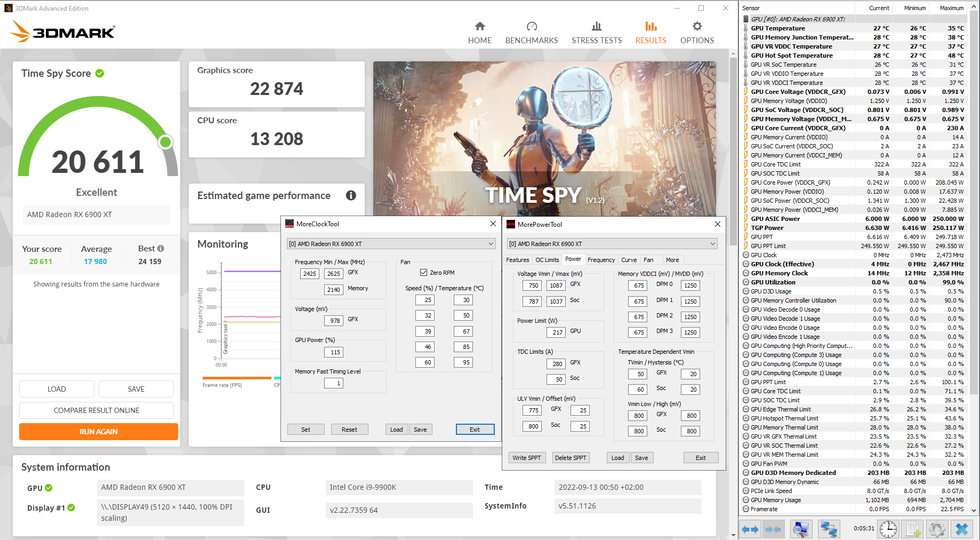This screenshot has width=980, height=540.
Task: Toggle the Zero RPM checkbox
Action: pos(423,273)
